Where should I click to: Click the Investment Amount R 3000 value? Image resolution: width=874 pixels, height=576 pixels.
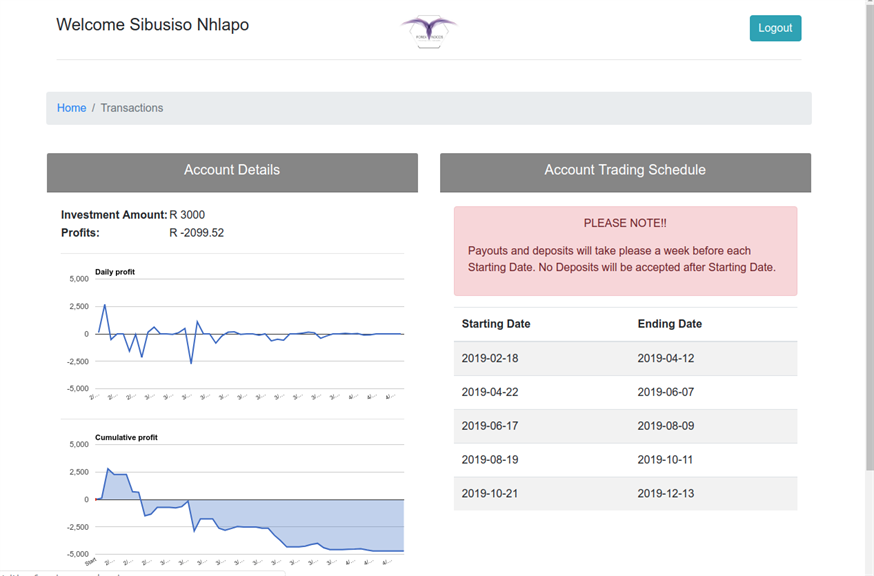tap(187, 215)
